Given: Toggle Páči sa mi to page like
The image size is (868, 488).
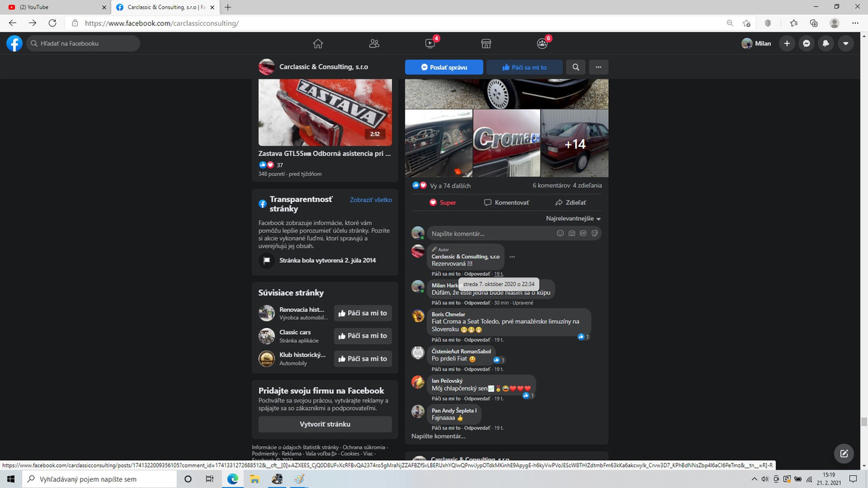Looking at the screenshot, I should pos(525,67).
